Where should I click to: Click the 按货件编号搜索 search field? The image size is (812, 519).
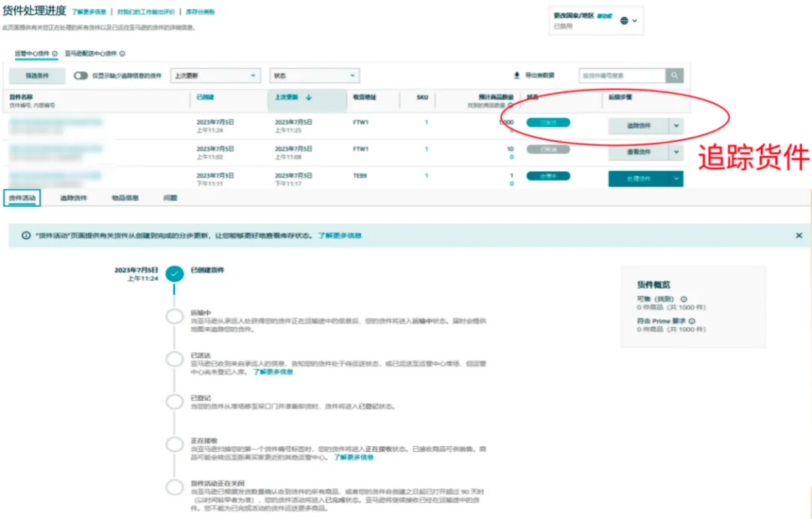[x=622, y=75]
